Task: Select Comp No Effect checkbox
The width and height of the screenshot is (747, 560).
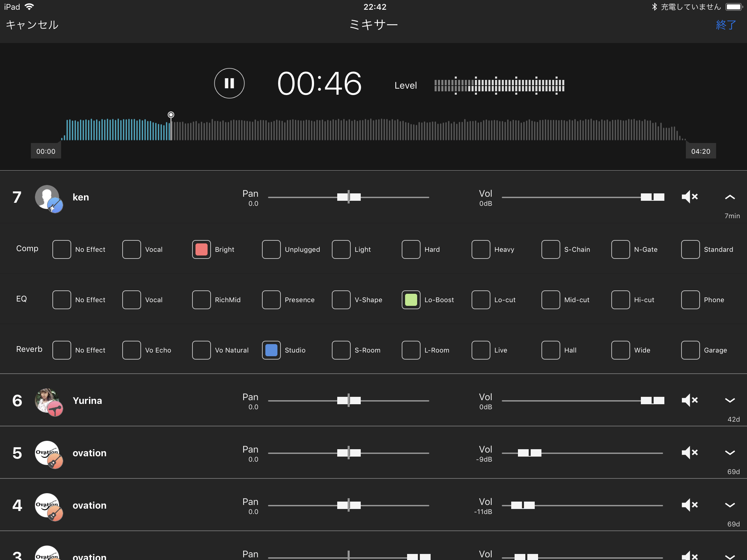Action: [62, 249]
